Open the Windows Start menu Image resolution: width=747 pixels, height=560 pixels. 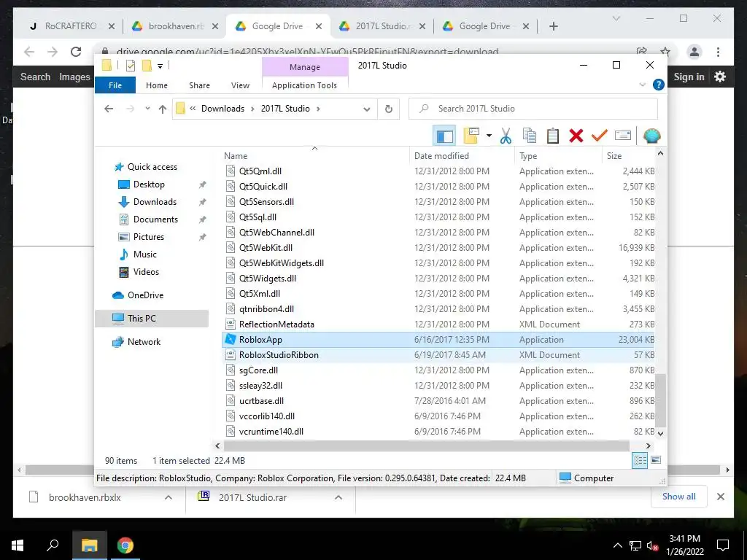click(18, 545)
